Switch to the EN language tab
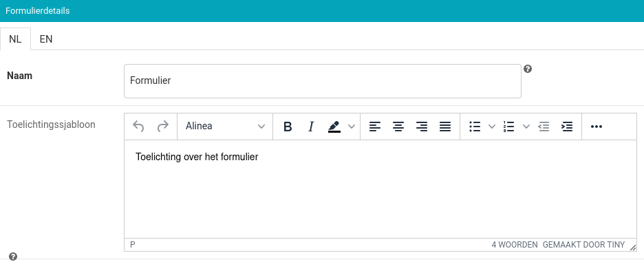The image size is (644, 262). 46,39
